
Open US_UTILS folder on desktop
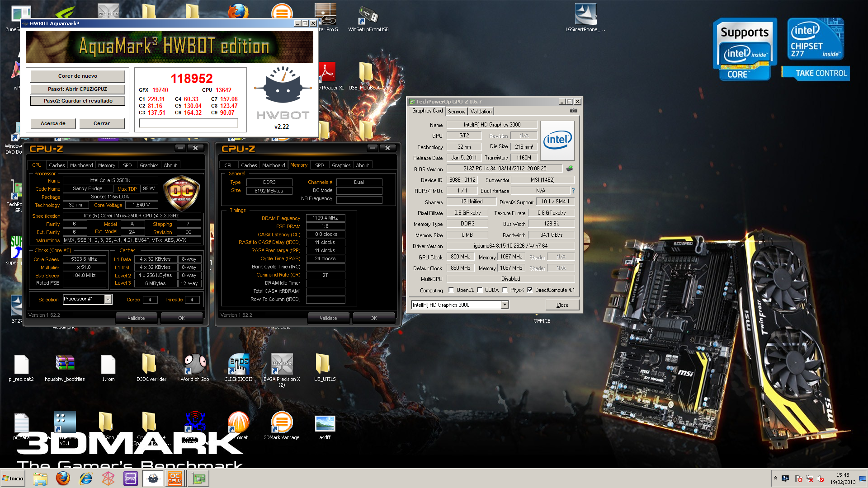pos(325,367)
